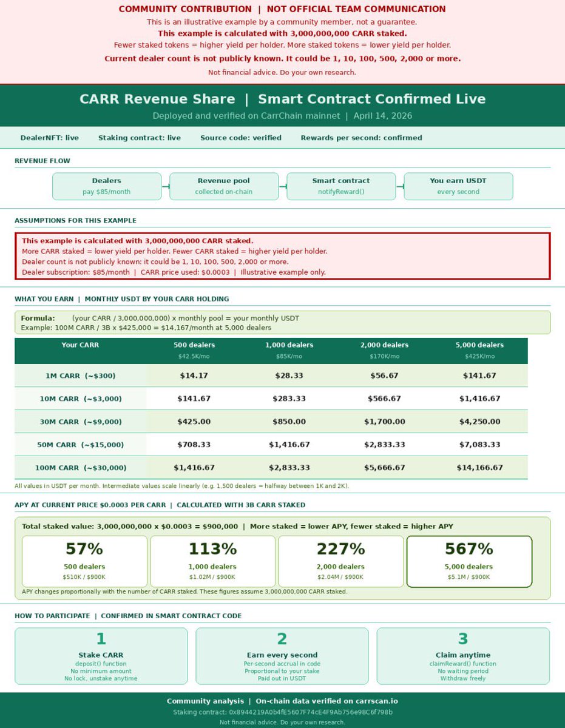Expand the Revenue Flow section header
Screen dimensions: 565x728
pos(36,161)
